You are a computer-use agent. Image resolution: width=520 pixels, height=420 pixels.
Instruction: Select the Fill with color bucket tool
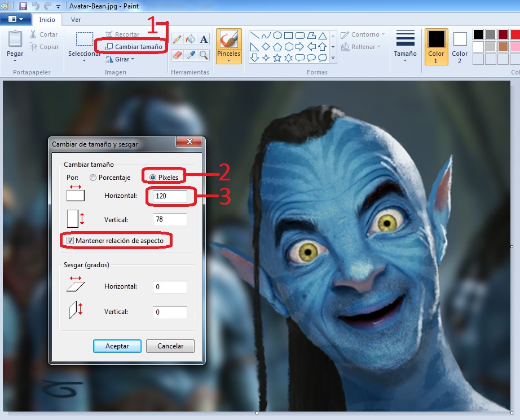(191, 39)
